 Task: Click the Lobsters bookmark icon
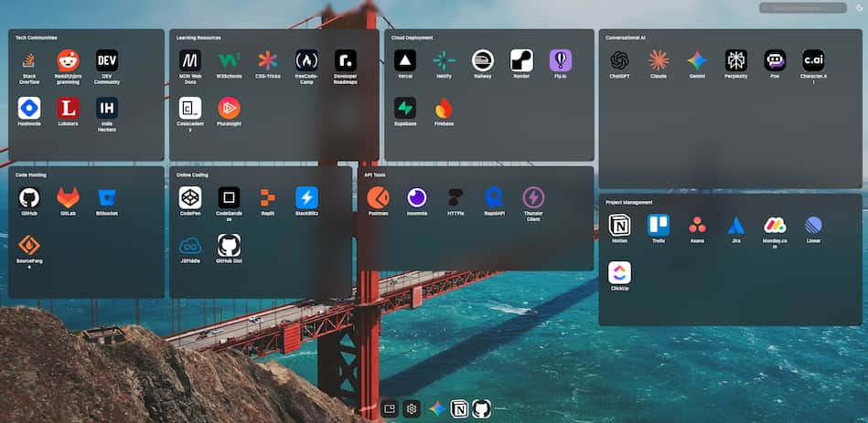point(68,109)
